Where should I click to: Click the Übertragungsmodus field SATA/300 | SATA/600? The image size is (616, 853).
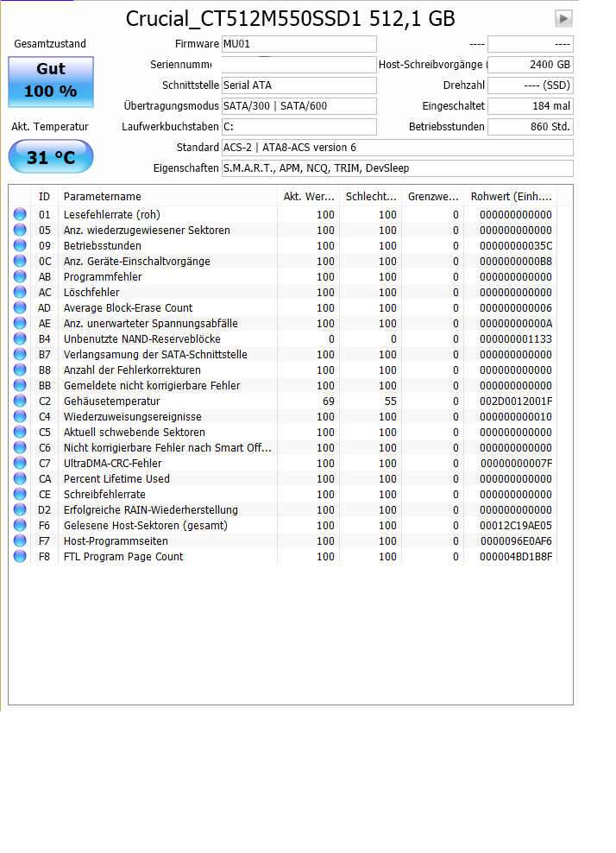tap(299, 106)
